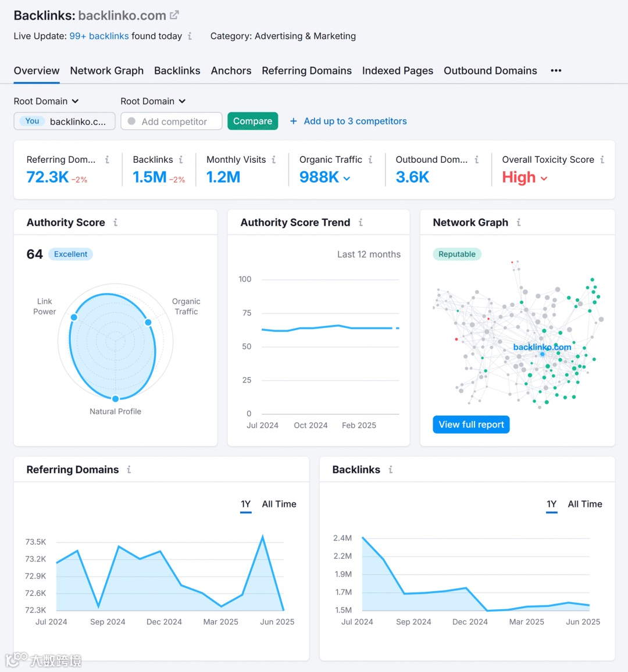Select All Time on Backlinks chart
This screenshot has width=628, height=672.
tap(585, 504)
